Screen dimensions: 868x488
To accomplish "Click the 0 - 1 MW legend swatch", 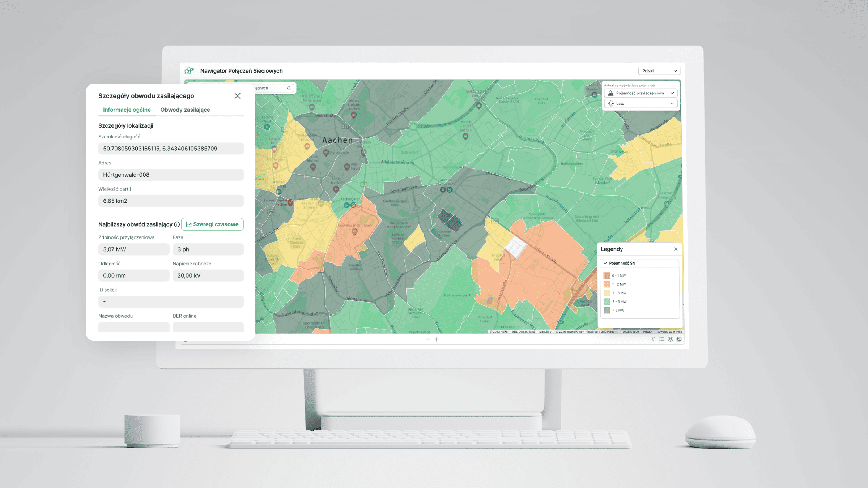I will tap(607, 275).
